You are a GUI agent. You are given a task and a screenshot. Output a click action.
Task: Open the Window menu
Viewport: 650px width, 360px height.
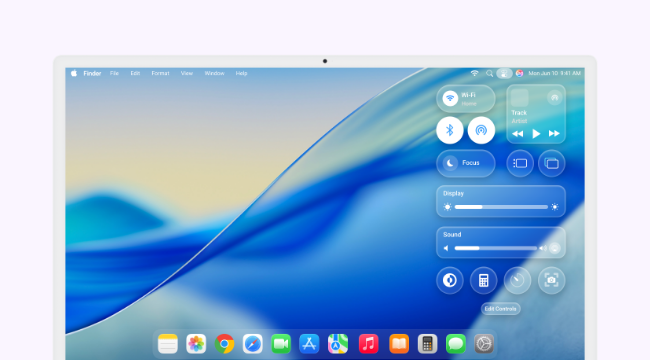(x=214, y=73)
